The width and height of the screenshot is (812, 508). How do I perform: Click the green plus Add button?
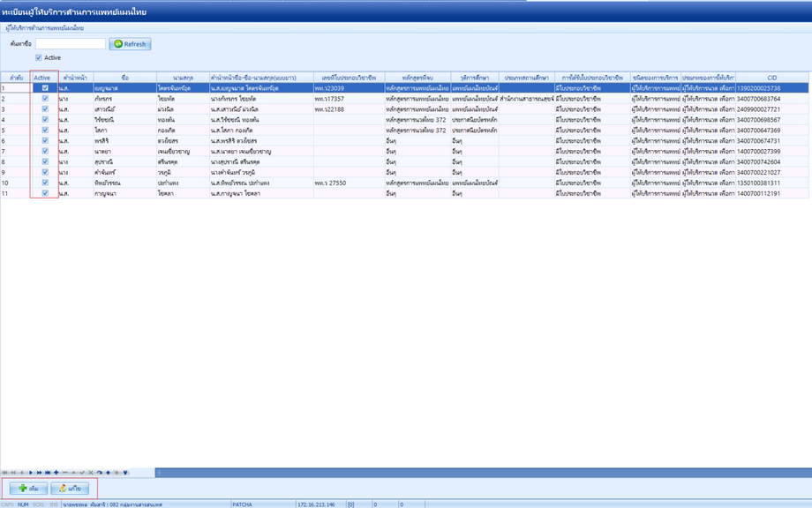coord(28,489)
